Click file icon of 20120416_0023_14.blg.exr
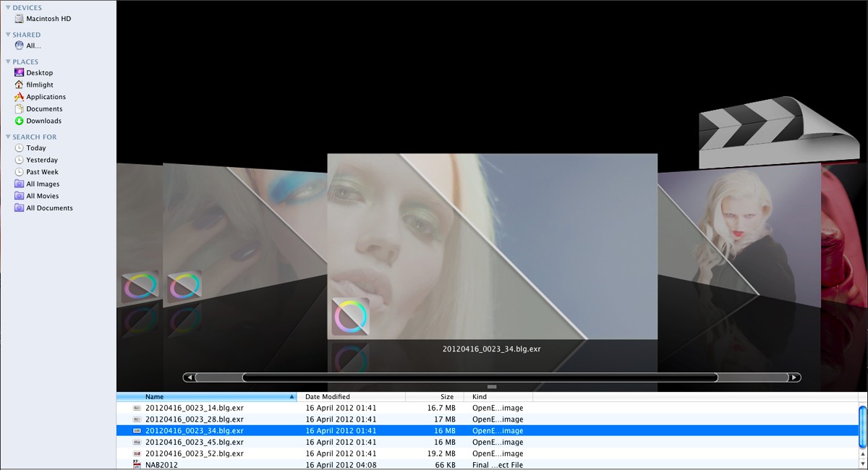 [137, 408]
